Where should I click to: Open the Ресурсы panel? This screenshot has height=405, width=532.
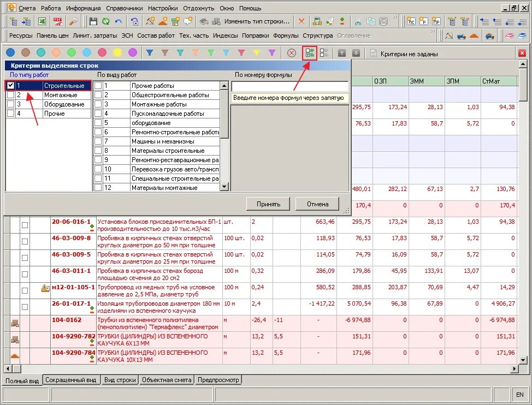point(21,35)
